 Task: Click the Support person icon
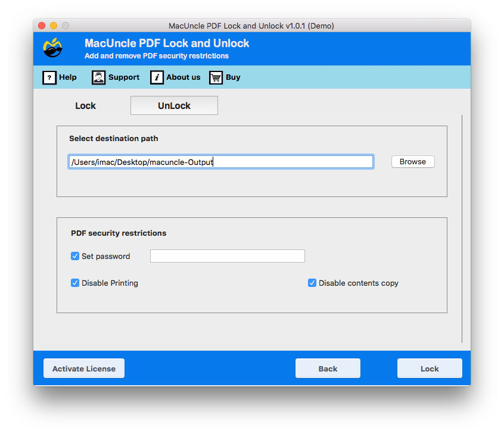[98, 77]
